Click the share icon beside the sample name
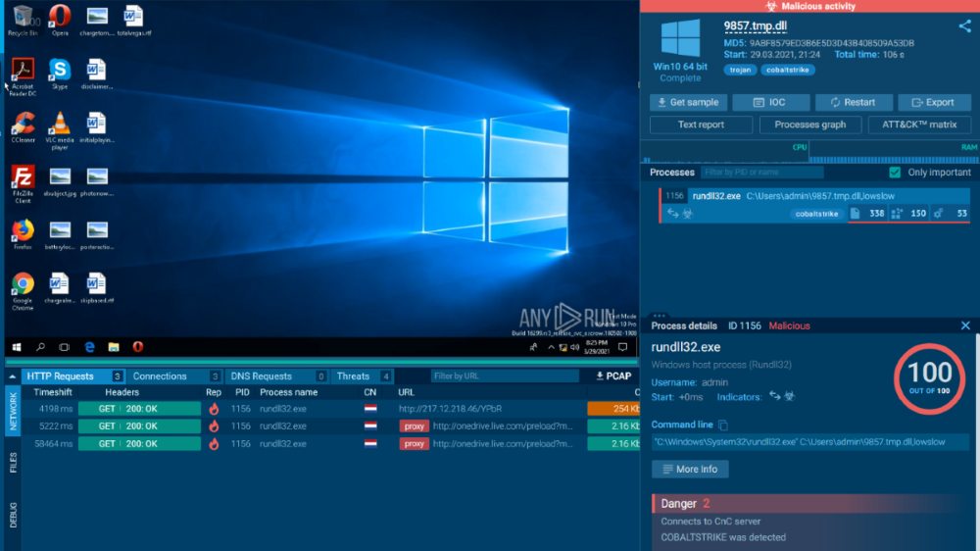Screen dimensions: 980x551 [x=964, y=26]
